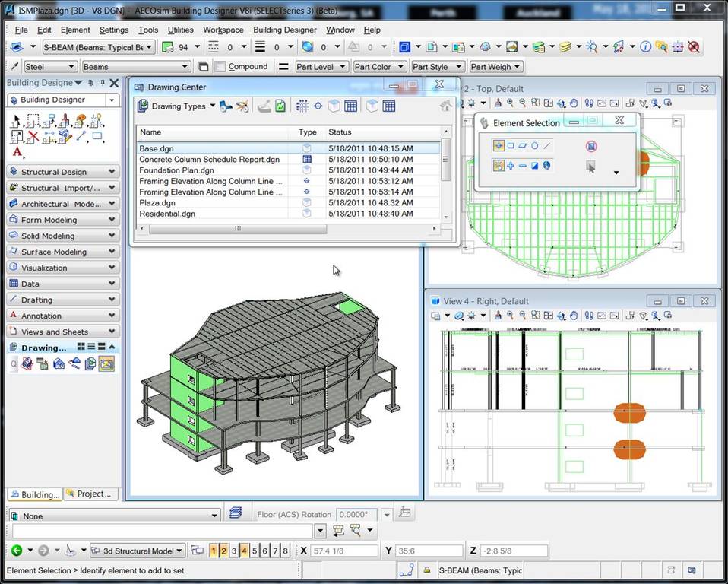This screenshot has height=584, width=728.
Task: Toggle view 3 button
Action: click(233, 551)
